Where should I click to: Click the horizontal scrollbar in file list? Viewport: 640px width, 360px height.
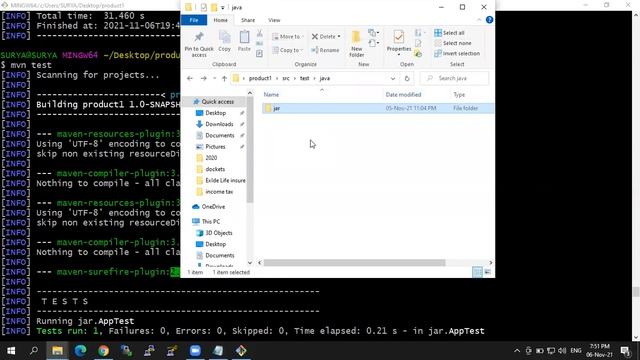click(354, 263)
